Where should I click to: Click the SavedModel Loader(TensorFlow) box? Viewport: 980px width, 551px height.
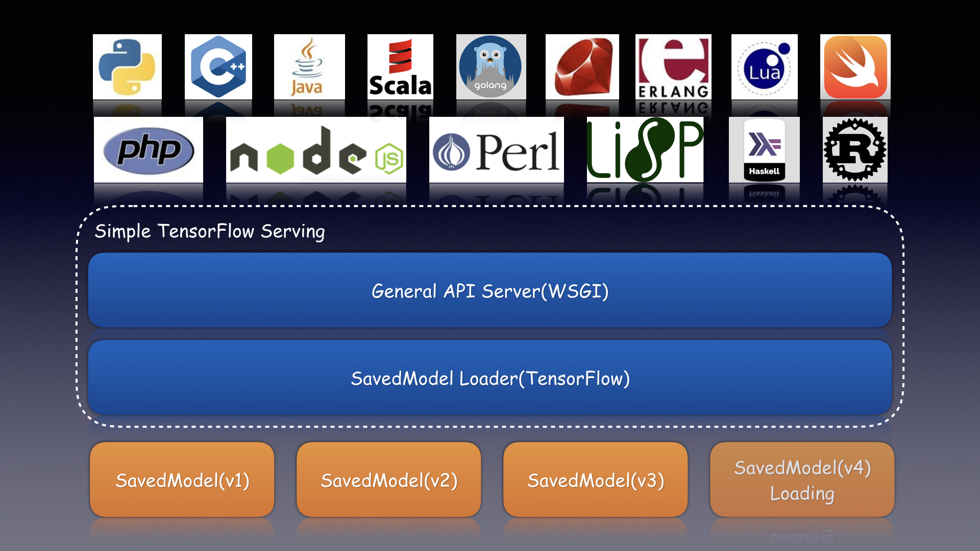[x=490, y=378]
